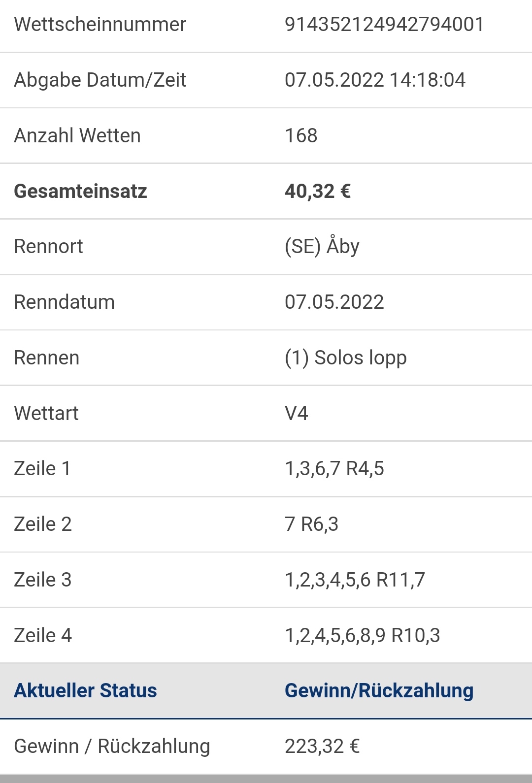
Task: Click the Gewinn/Rückzahlung status header
Action: (x=379, y=691)
